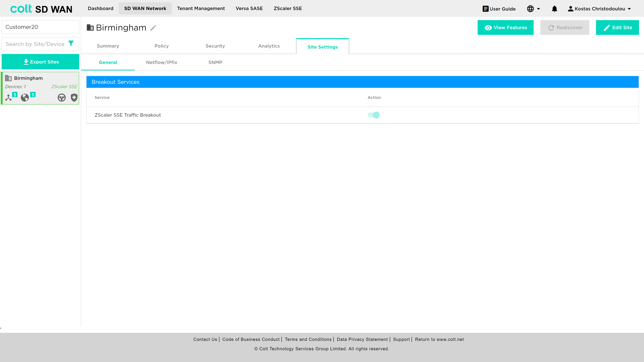Screen dimensions: 644x362
Task: Switch to the Security tab
Action: [x=215, y=46]
